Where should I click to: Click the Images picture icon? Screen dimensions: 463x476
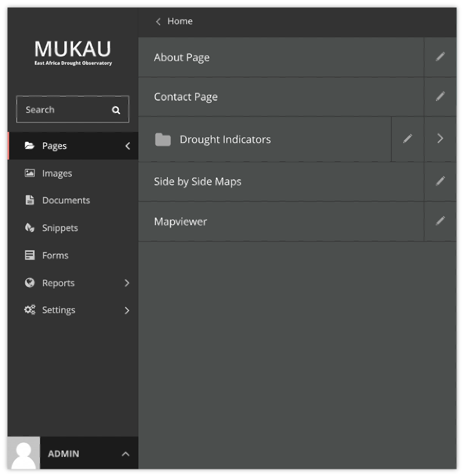tap(30, 173)
